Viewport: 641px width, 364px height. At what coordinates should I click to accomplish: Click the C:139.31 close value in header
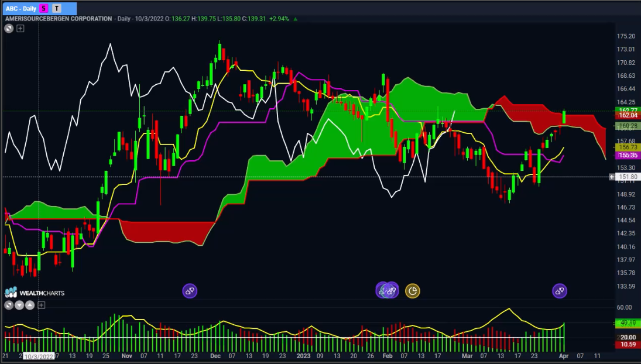[x=253, y=19]
